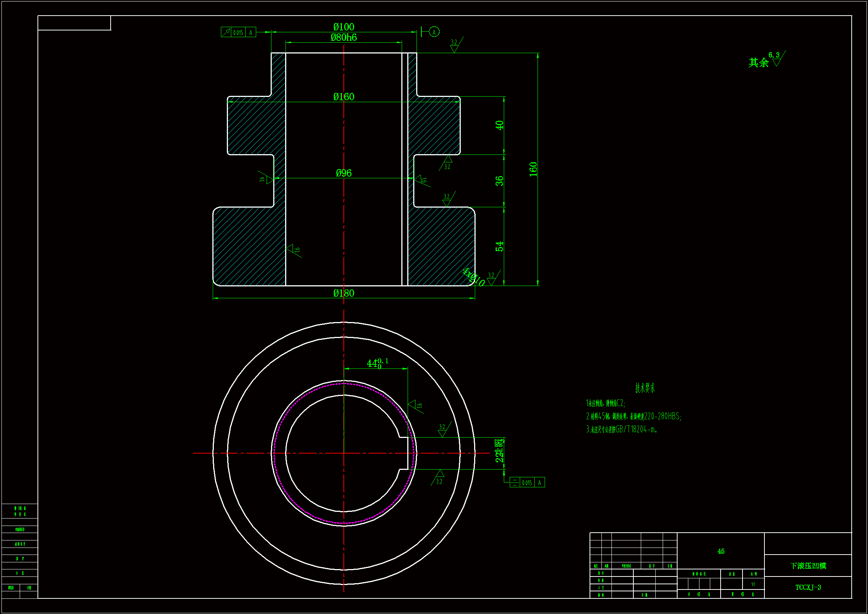Click the overall height dimension 160

click(x=533, y=169)
